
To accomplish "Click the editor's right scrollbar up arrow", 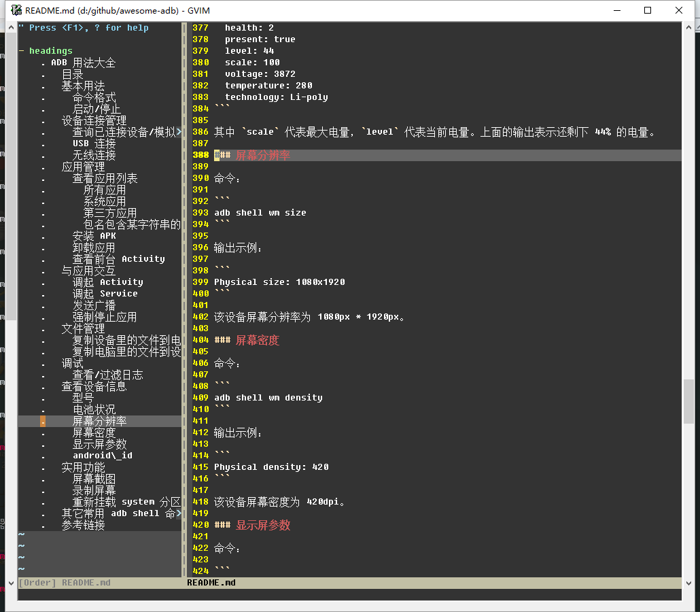I will point(688,27).
